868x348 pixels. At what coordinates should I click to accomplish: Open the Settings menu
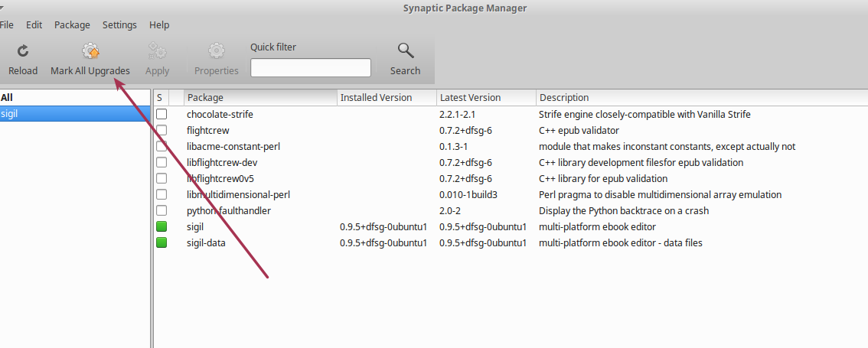click(x=119, y=25)
